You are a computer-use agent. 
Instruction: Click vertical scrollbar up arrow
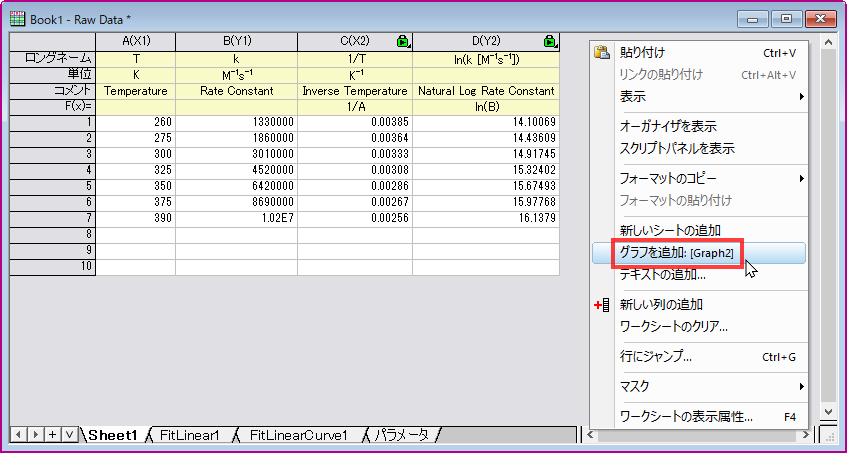tap(828, 41)
